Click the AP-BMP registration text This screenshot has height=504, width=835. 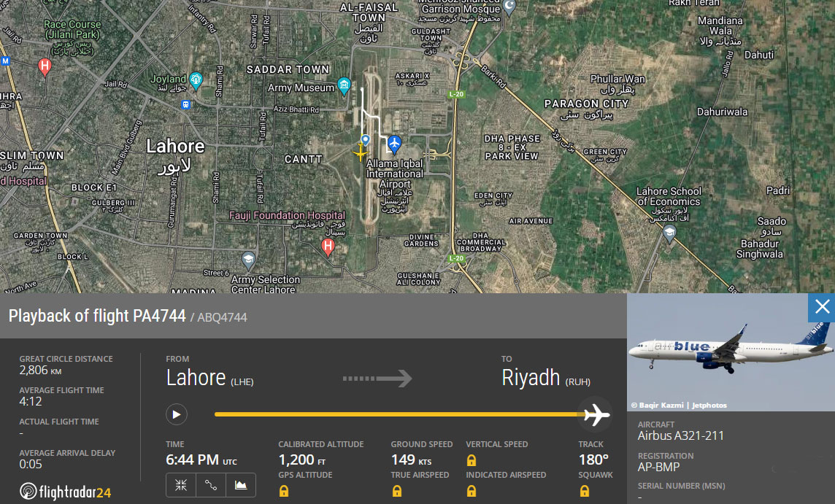pyautogui.click(x=659, y=468)
